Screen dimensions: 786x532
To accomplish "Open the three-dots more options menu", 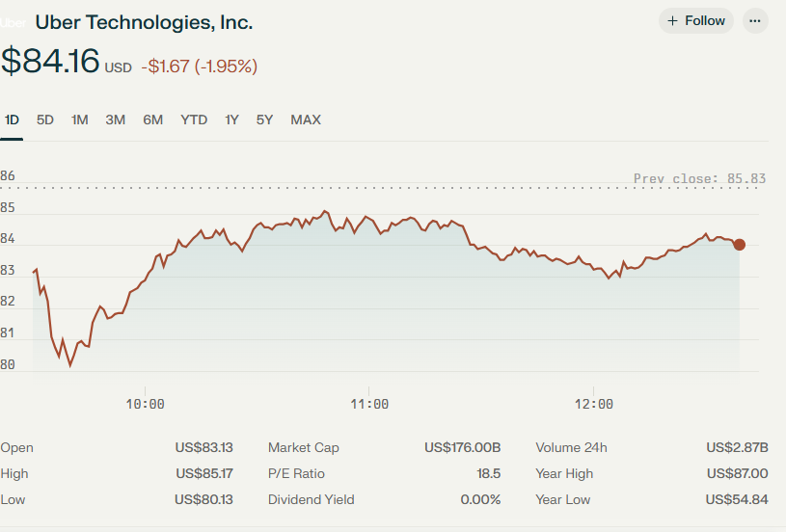I will pyautogui.click(x=755, y=21).
